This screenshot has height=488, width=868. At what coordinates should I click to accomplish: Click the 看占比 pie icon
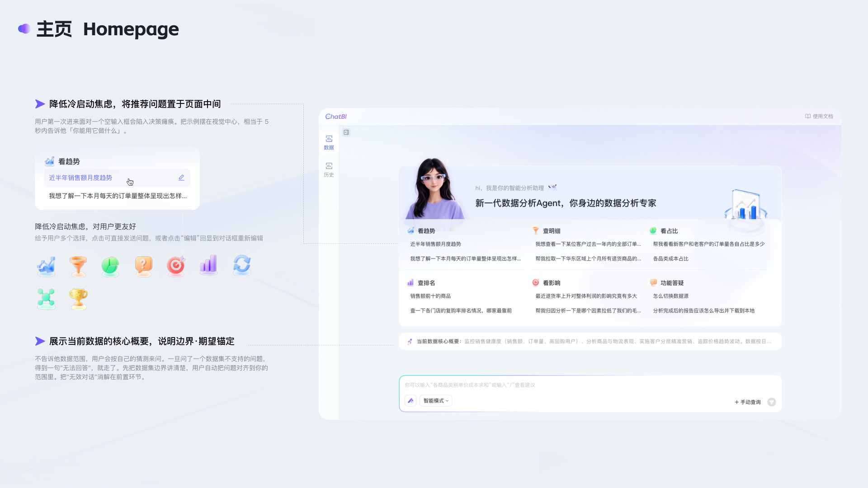click(x=653, y=231)
